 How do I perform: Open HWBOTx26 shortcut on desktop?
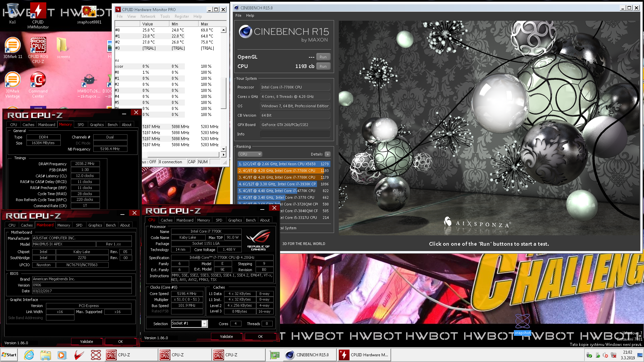pos(89,86)
